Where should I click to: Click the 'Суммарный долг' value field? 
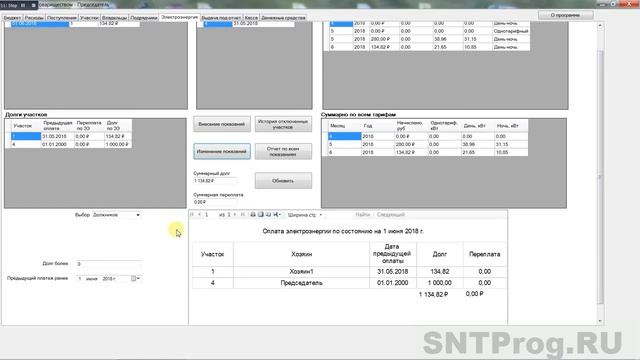click(215, 181)
